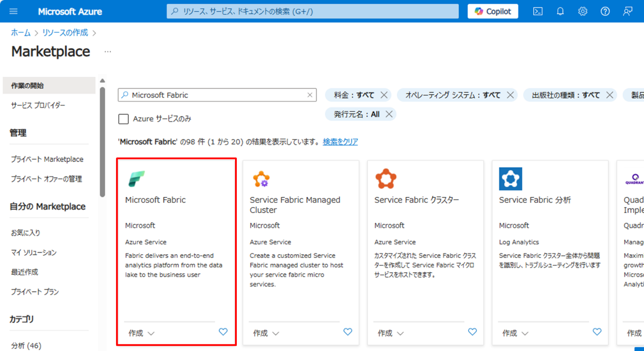Open the Service Fabric 分析 title
Viewport: 644px width, 351px height.
[535, 200]
